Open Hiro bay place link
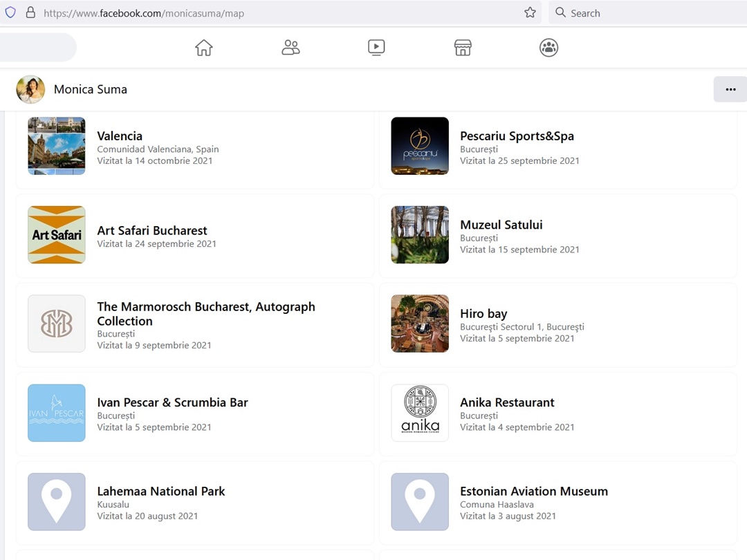 483,314
